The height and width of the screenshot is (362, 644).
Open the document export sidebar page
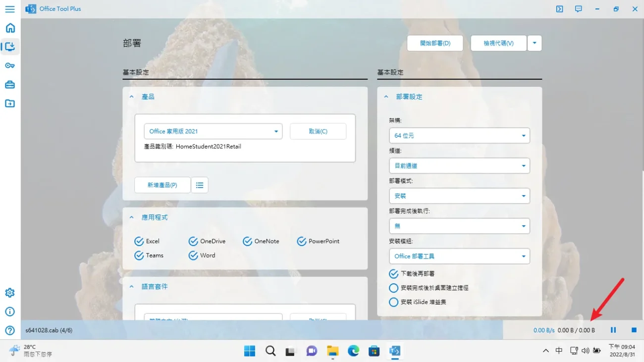coord(10,103)
